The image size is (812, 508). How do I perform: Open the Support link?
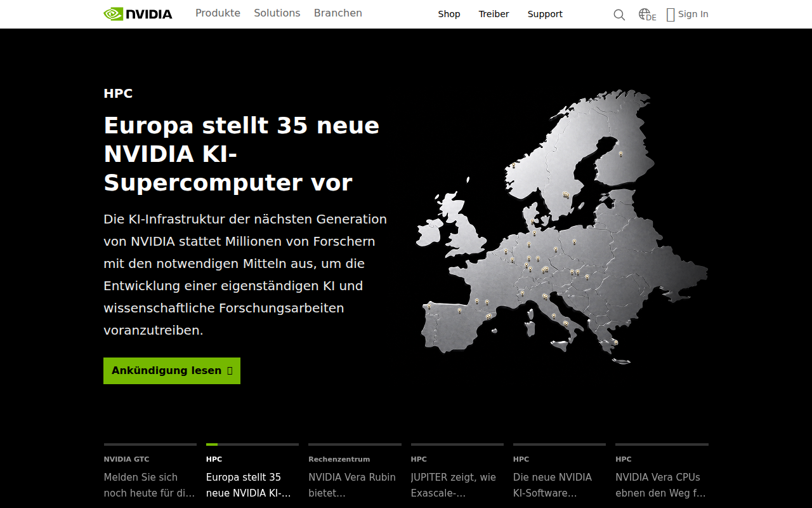click(x=545, y=14)
